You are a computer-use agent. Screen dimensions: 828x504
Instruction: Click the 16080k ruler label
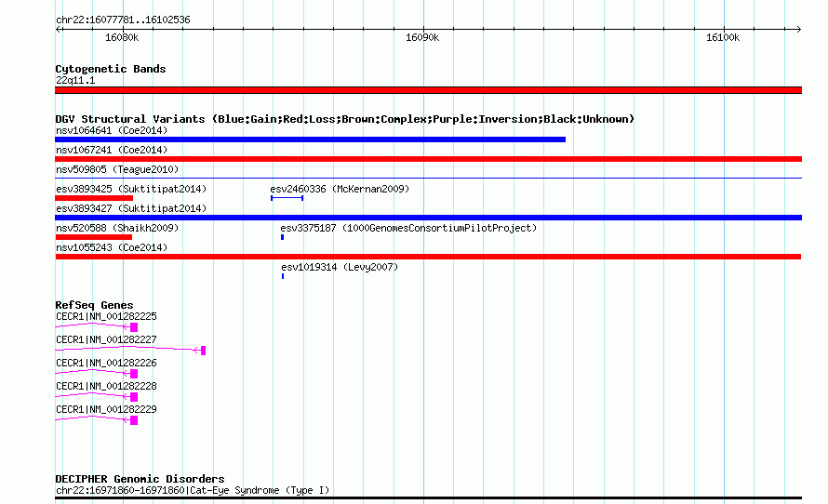pyautogui.click(x=122, y=38)
